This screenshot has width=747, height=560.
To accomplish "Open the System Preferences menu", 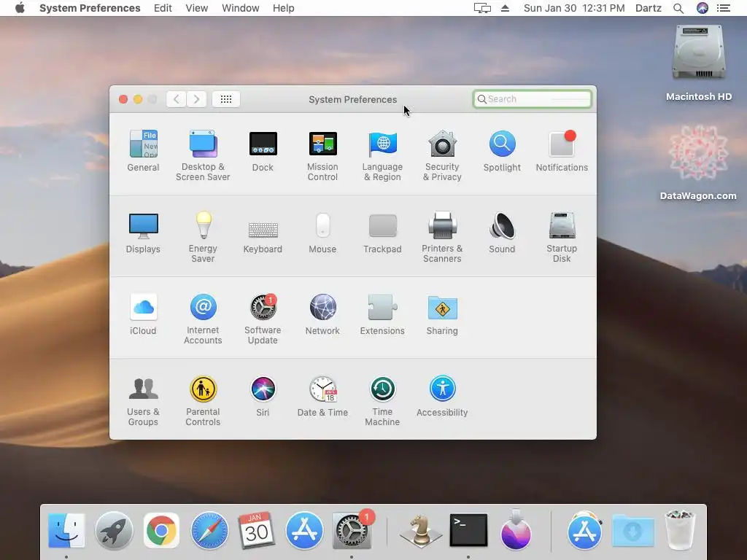I will click(x=90, y=8).
